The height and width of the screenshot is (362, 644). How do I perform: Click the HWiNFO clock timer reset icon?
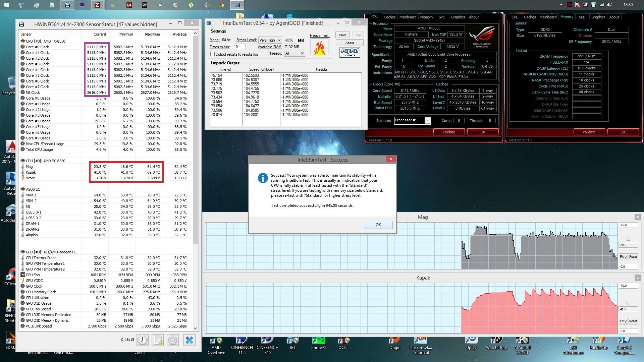pyautogui.click(x=143, y=340)
